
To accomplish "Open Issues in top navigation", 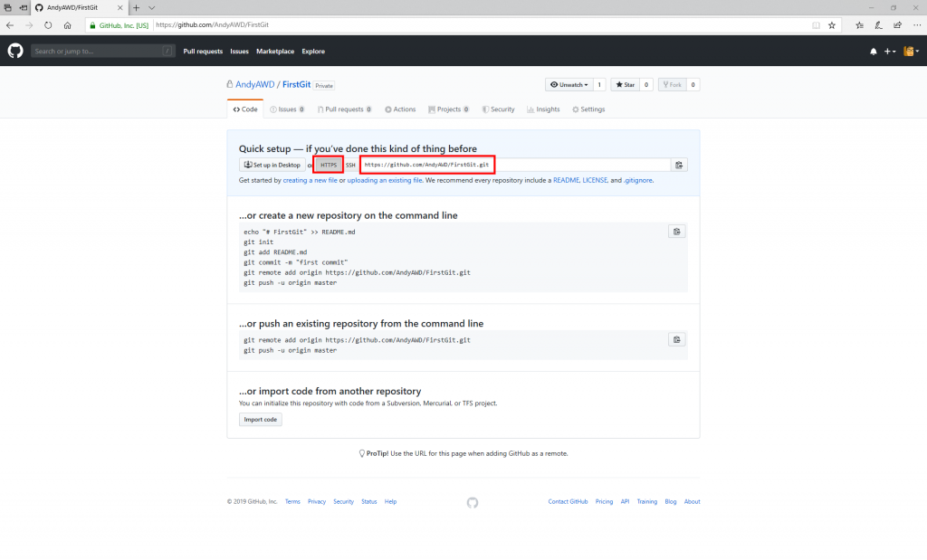I will (x=239, y=52).
